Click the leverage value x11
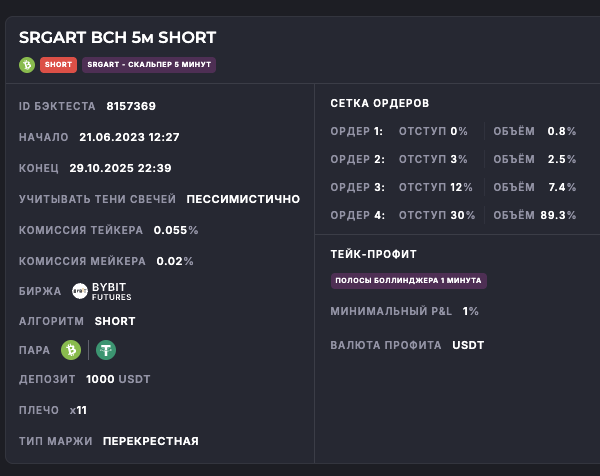This screenshot has height=476, width=600. tap(79, 410)
